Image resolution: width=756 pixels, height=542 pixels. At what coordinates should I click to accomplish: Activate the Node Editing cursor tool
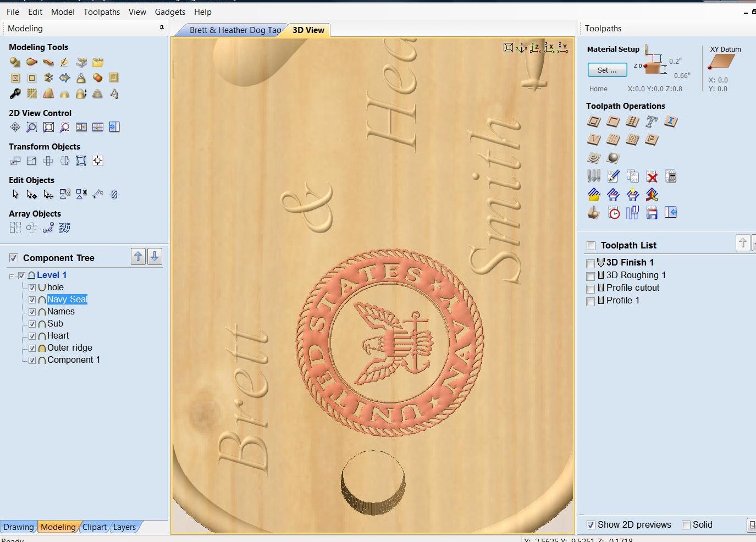[32, 194]
